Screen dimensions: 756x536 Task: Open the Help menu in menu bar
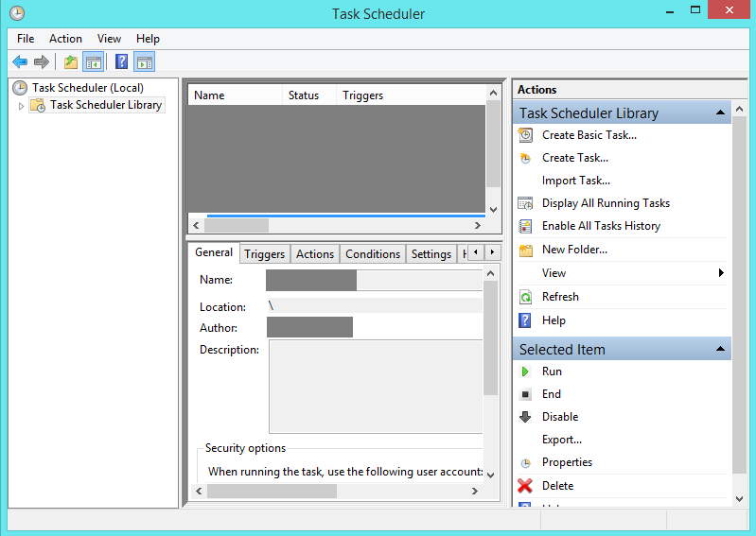click(x=148, y=39)
